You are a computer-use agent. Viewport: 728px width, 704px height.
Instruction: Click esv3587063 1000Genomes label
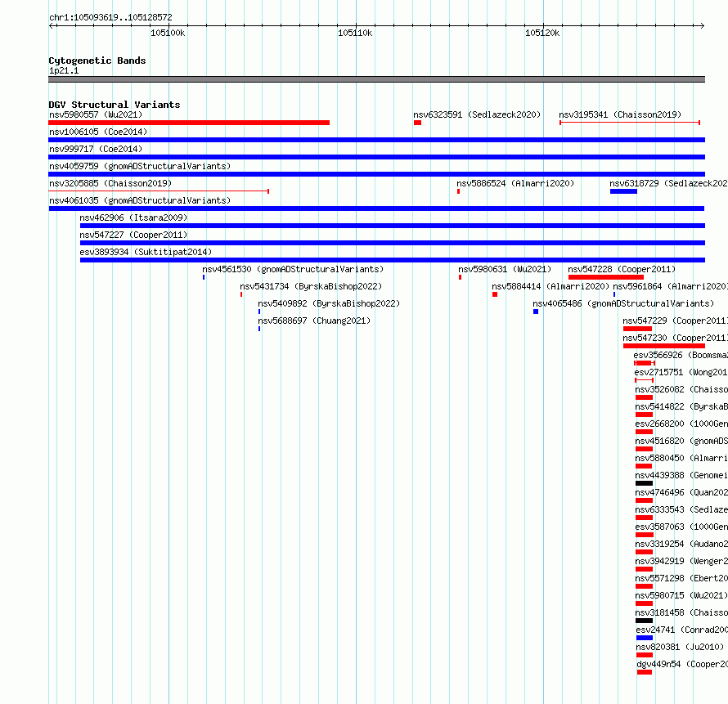[x=681, y=527]
